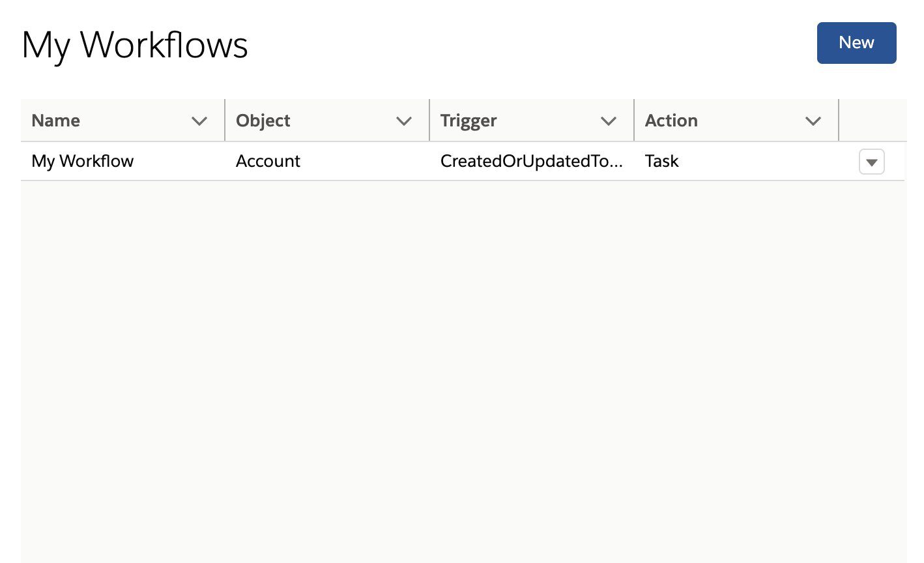Viewport: 924px width, 563px height.
Task: Click the My Workflows page title
Action: tap(135, 46)
